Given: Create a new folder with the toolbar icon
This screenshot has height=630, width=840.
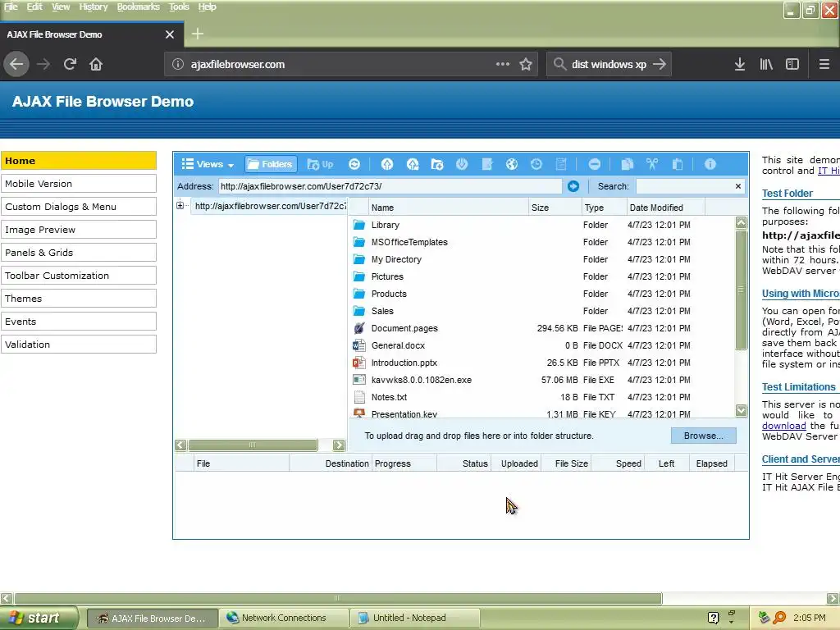Looking at the screenshot, I should pos(437,164).
